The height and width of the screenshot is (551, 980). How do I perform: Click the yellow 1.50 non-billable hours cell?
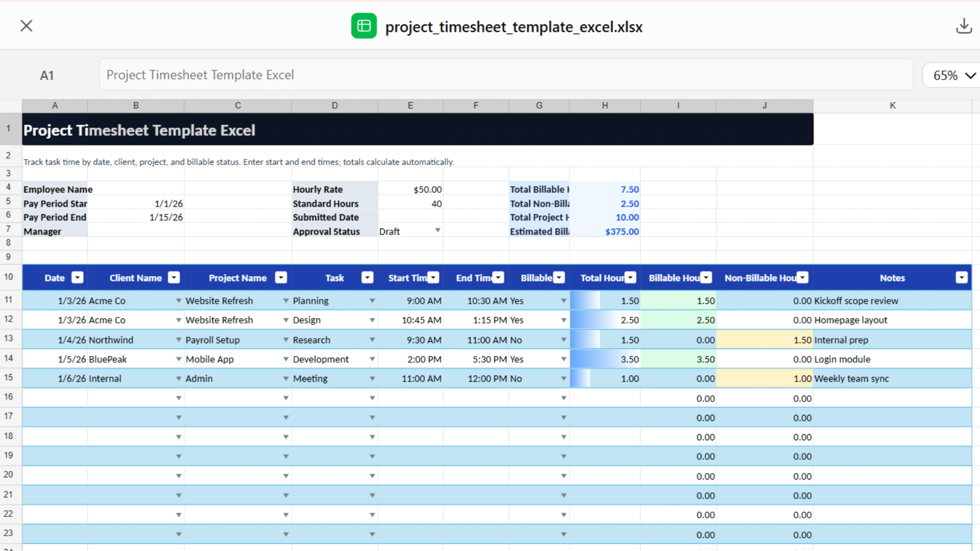765,340
